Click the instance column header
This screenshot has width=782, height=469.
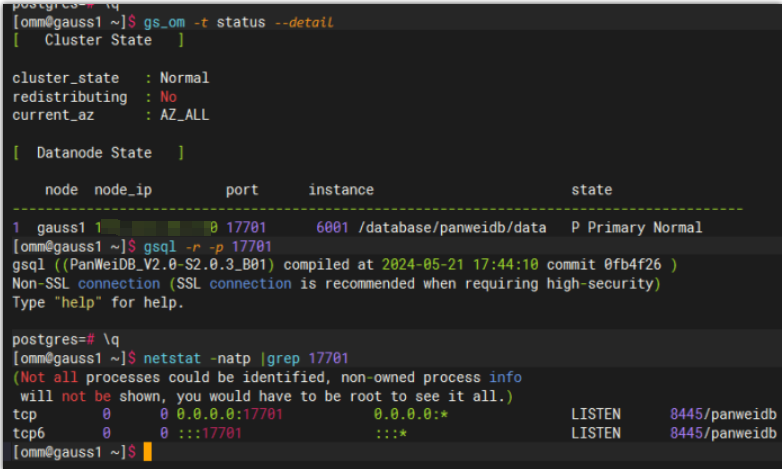pyautogui.click(x=341, y=190)
